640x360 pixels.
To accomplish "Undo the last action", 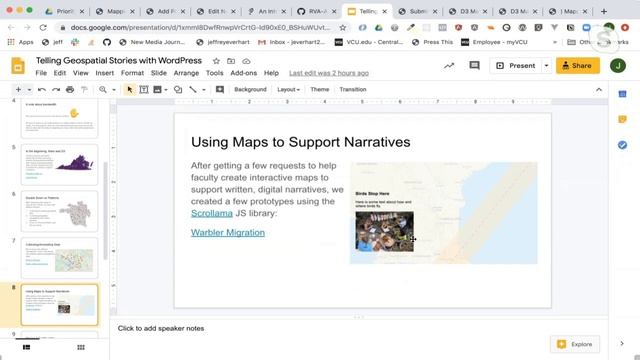I will coord(42,89).
